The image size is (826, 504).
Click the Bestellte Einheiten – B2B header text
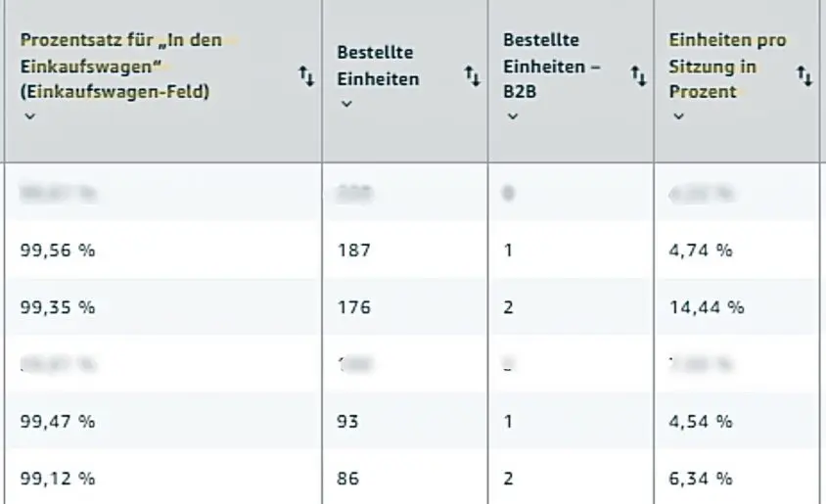tap(552, 66)
